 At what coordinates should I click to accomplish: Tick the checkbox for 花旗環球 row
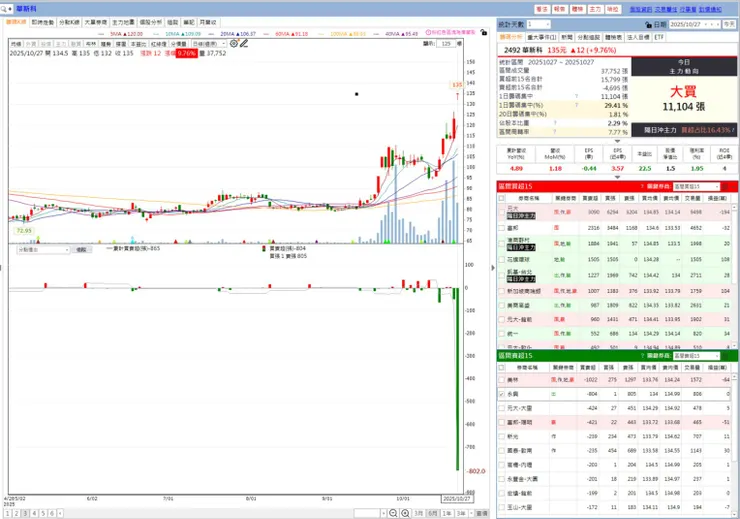point(502,260)
